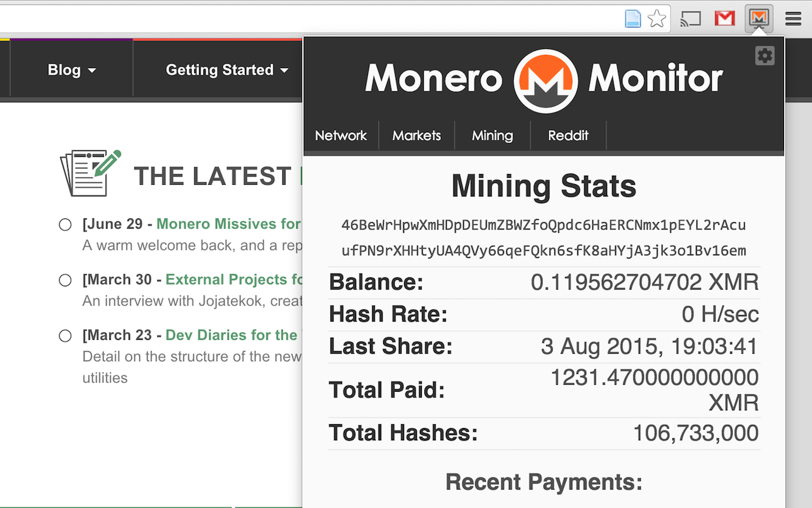Click the last share date 3 Aug 2015
Screen dimensions: 812x508
coord(650,346)
